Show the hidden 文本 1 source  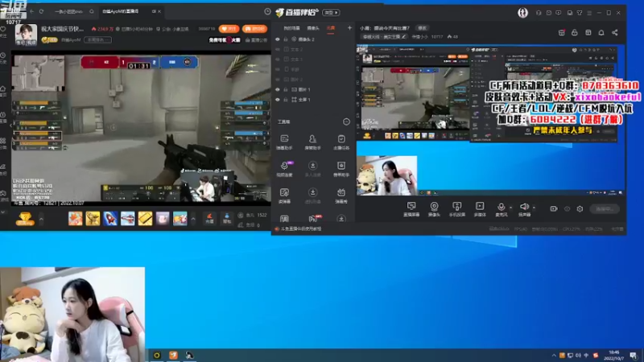coord(278,60)
